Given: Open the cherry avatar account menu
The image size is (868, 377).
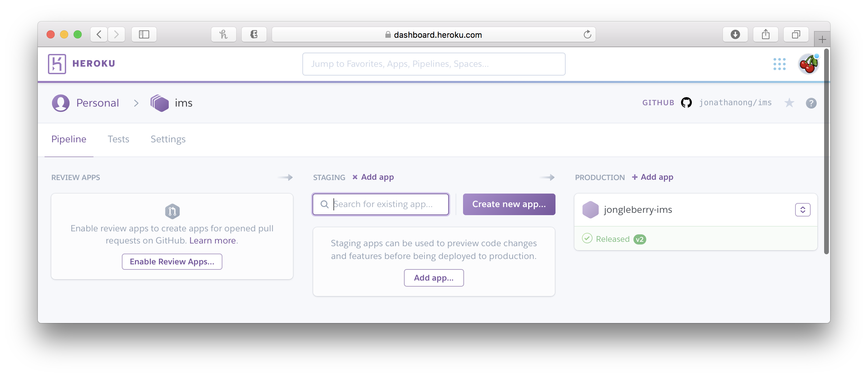Looking at the screenshot, I should coord(808,64).
